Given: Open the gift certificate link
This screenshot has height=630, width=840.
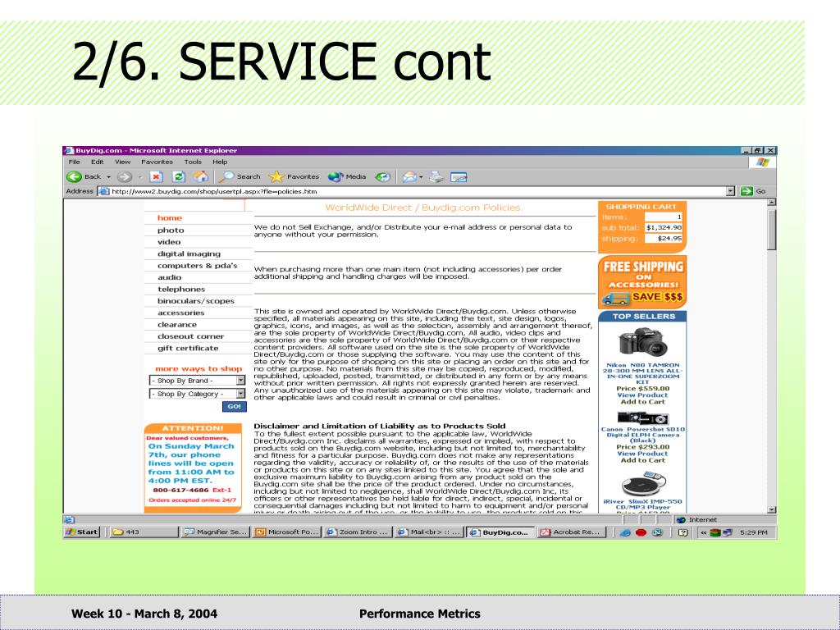Looking at the screenshot, I should click(188, 348).
